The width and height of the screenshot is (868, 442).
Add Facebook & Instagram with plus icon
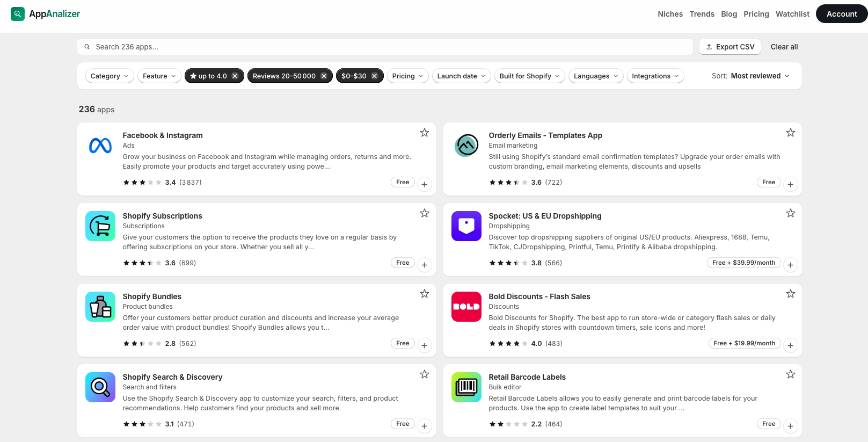click(424, 184)
